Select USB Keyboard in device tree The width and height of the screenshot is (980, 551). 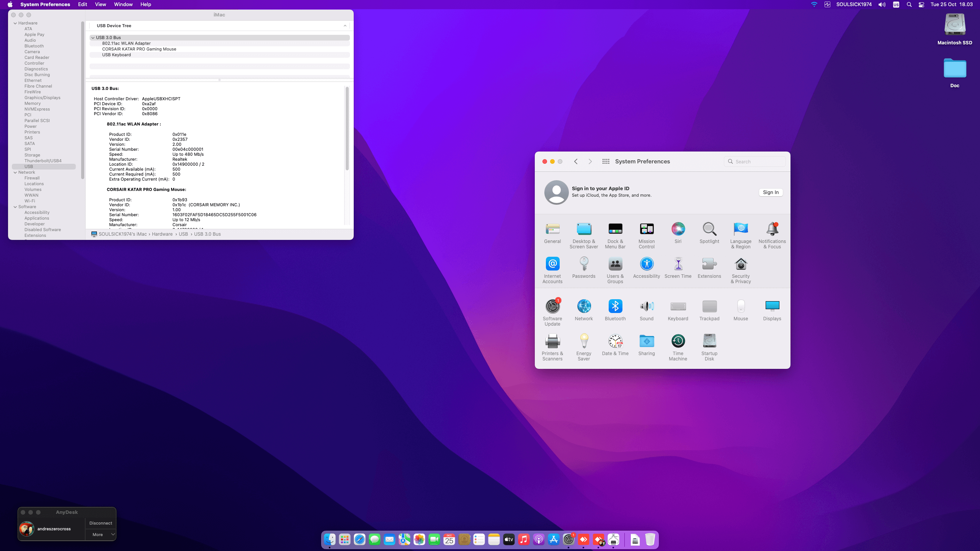219,55
